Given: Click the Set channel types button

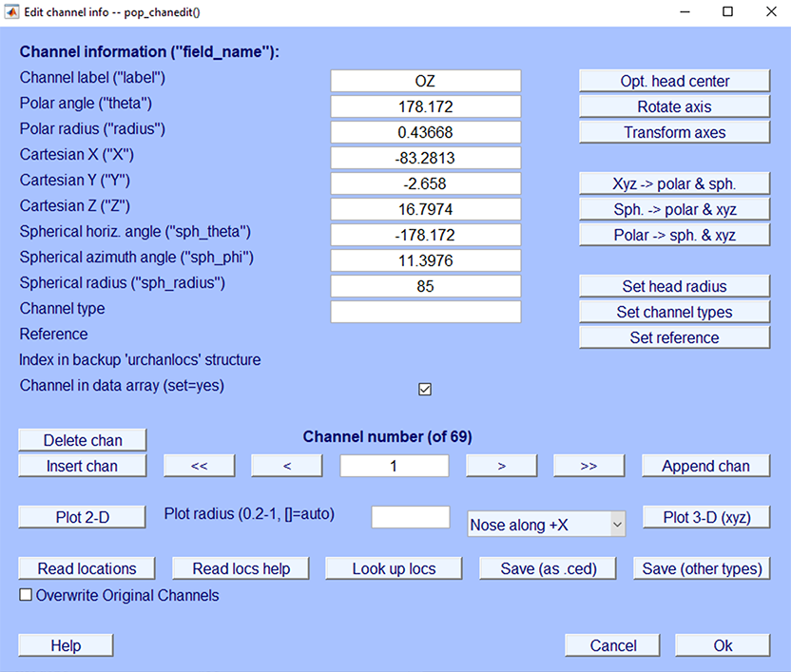Looking at the screenshot, I should 674,312.
